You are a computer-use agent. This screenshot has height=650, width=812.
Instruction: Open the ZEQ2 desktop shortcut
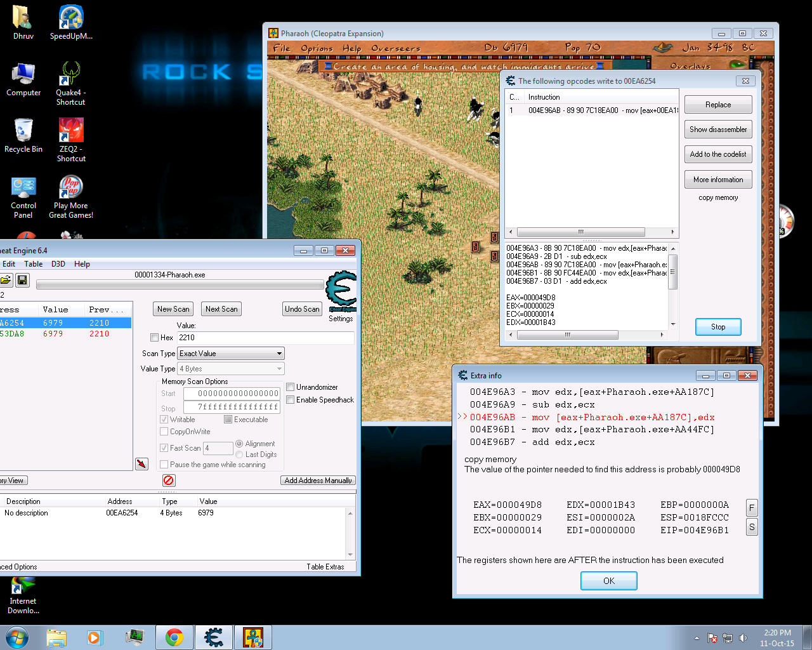(x=71, y=131)
